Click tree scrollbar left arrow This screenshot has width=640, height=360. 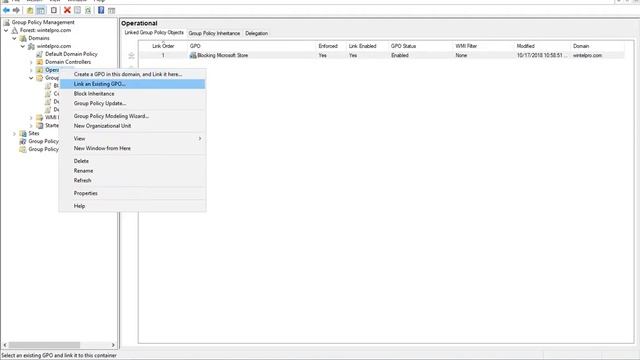(x=5, y=345)
